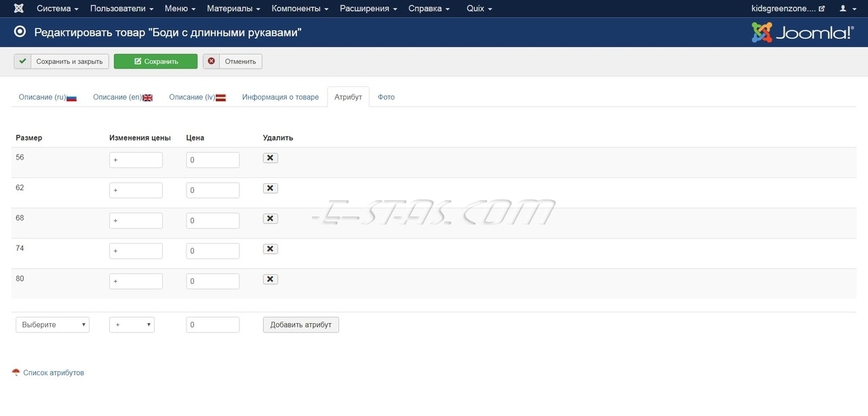Open the Справка menu
The height and width of the screenshot is (416, 868).
pos(429,8)
